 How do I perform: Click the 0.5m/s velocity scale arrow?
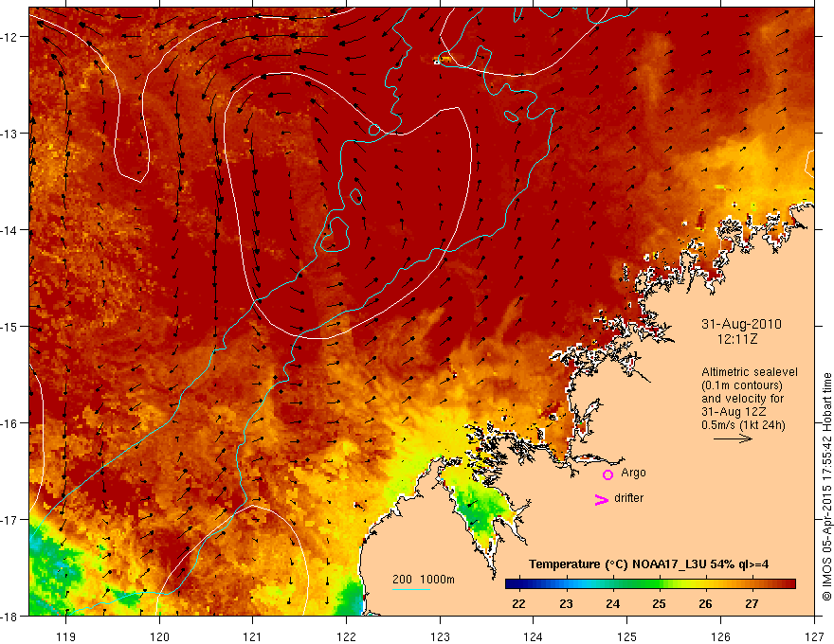733,438
